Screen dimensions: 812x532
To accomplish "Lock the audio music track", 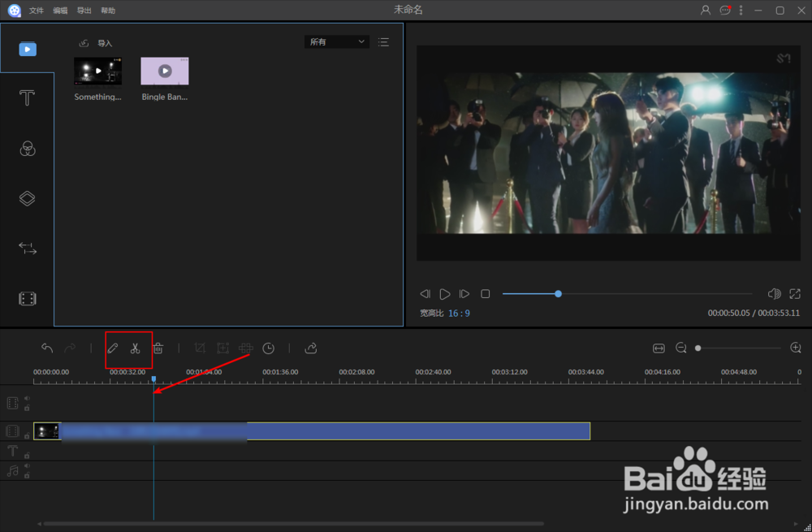I will click(x=27, y=475).
